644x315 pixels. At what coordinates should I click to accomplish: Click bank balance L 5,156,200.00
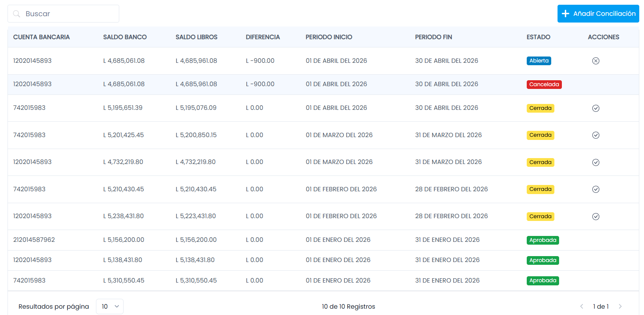click(124, 240)
